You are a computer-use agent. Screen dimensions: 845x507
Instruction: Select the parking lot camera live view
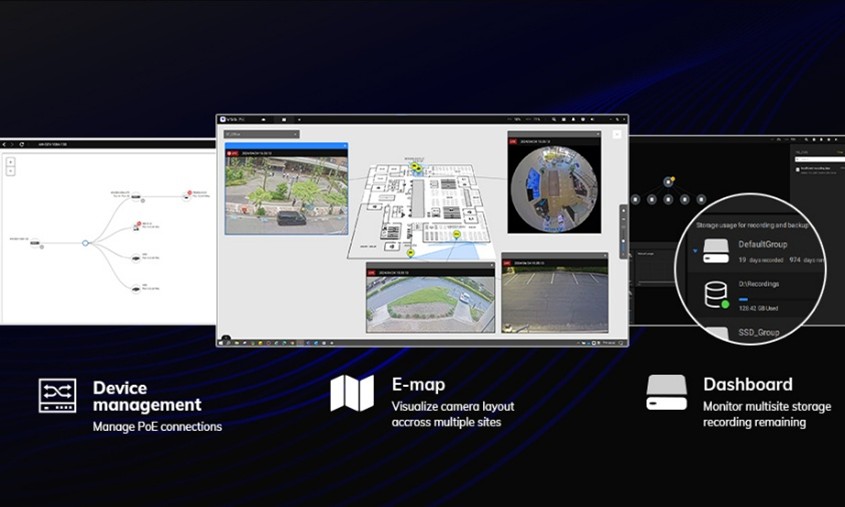click(x=554, y=297)
